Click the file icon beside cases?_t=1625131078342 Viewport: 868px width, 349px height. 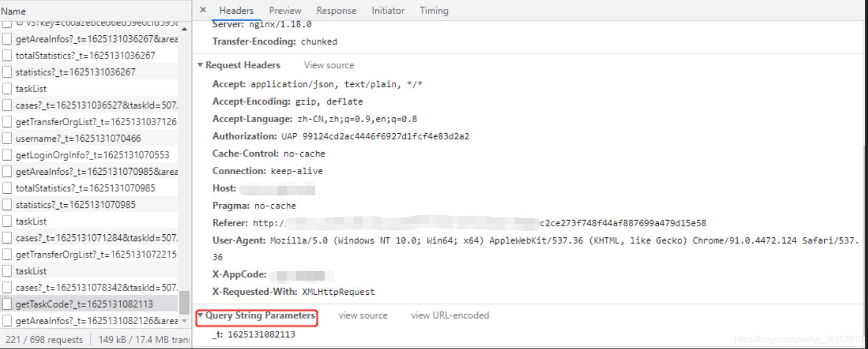(x=7, y=287)
